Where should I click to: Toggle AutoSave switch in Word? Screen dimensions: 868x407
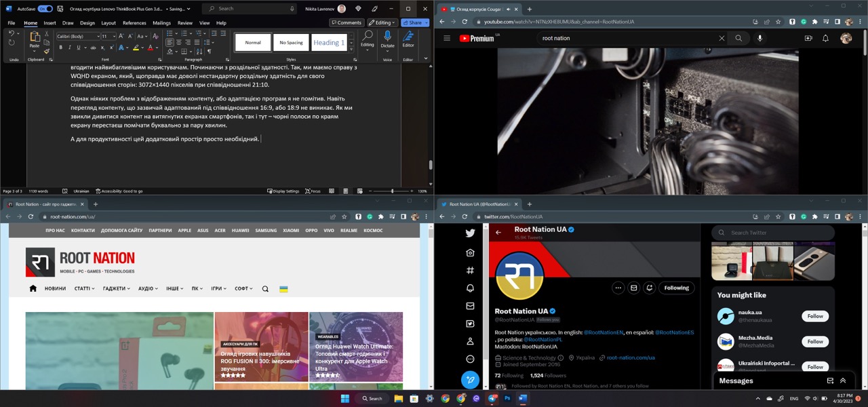tap(45, 9)
